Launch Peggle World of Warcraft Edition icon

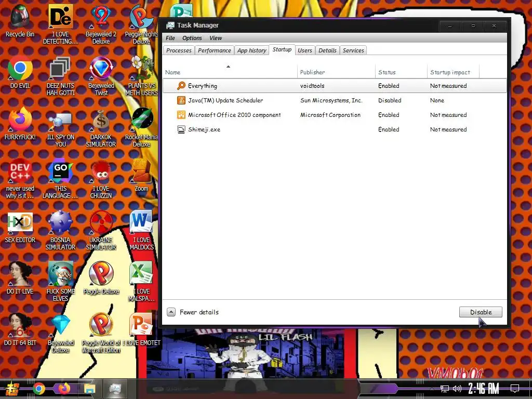pos(101,333)
